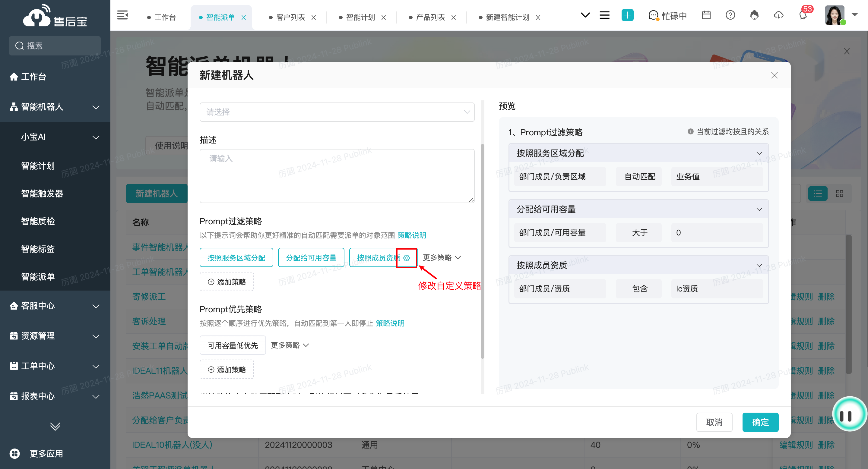
Task: Click into the 描述 text area
Action: click(x=337, y=176)
